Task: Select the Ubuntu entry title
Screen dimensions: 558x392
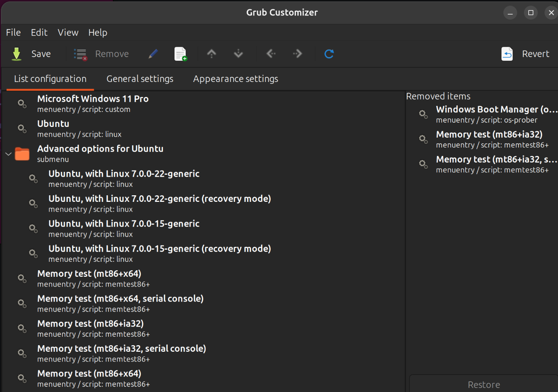Action: tap(53, 124)
